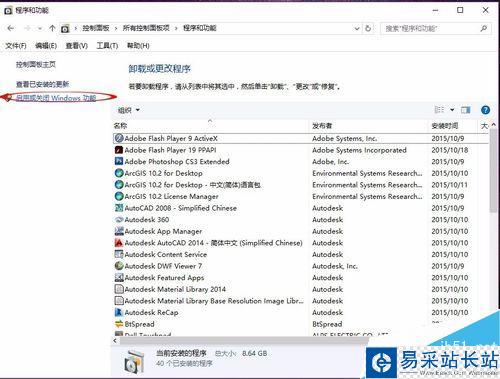Open the address bar history dropdown
The width and height of the screenshot is (500, 379).
coord(357,29)
